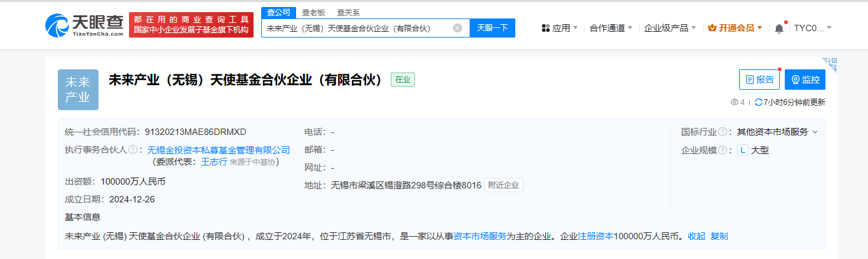
Task: Click the address 无锡市梁溪区锡澄路298号综合楼8016
Action: pyautogui.click(x=406, y=185)
